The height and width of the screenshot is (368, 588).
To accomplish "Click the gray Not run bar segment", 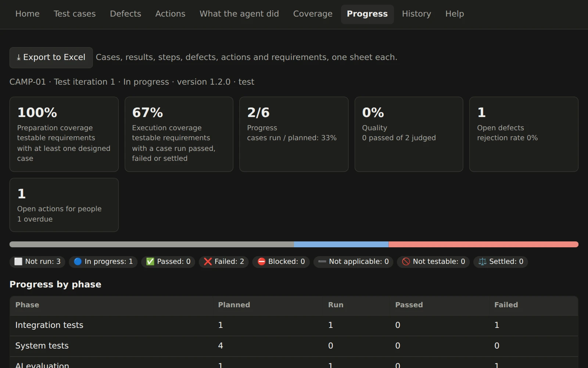I will point(152,244).
